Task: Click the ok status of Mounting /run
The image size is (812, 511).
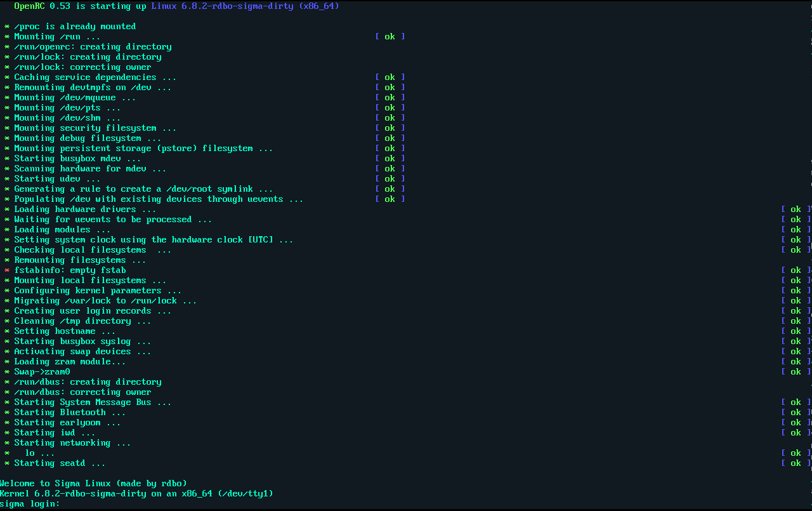Action: click(390, 37)
